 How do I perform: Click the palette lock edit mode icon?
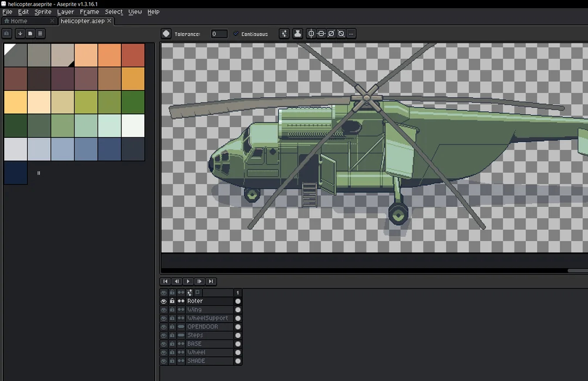coord(7,33)
